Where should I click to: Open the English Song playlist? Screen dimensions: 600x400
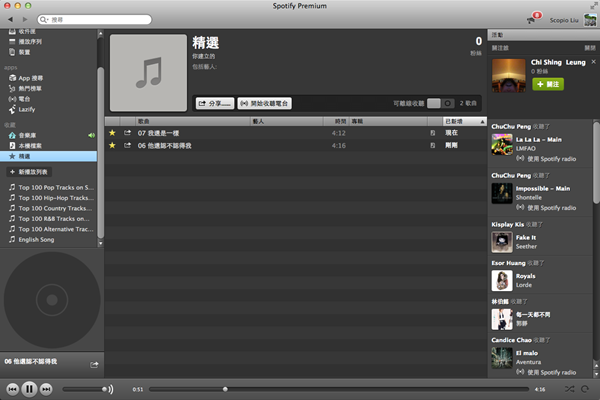tap(36, 240)
